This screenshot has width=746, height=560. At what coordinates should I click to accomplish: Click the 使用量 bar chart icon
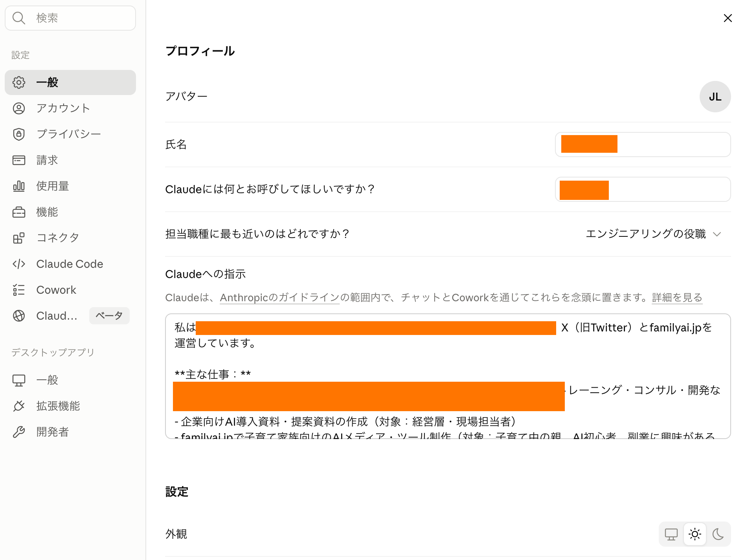coord(18,186)
